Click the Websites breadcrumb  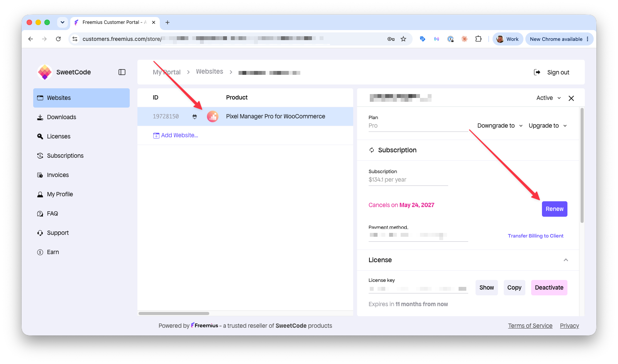click(x=210, y=72)
